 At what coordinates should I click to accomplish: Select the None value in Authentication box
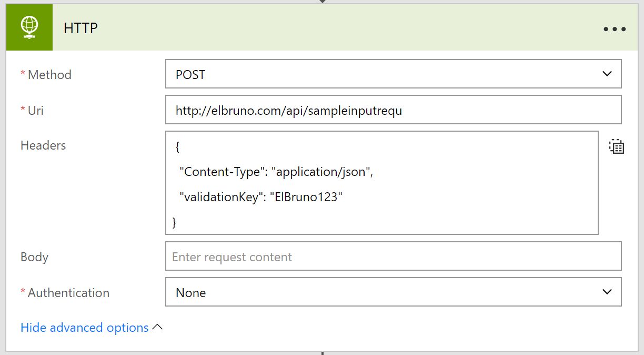(x=190, y=293)
